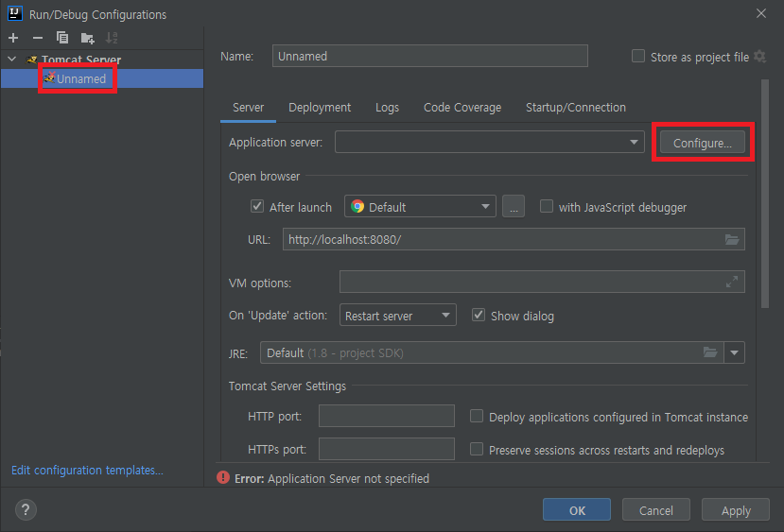
Task: Enable Preserve sessions across restarts and redeploys
Action: point(477,449)
